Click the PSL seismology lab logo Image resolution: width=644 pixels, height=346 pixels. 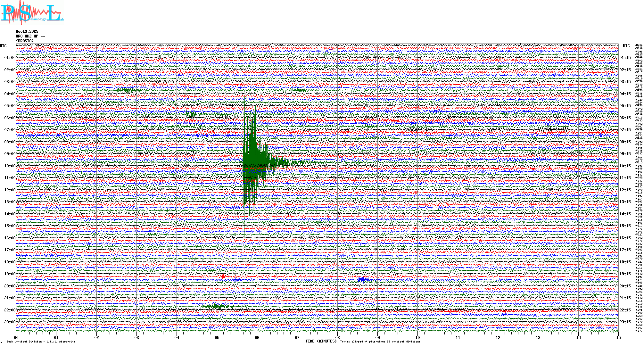[31, 13]
